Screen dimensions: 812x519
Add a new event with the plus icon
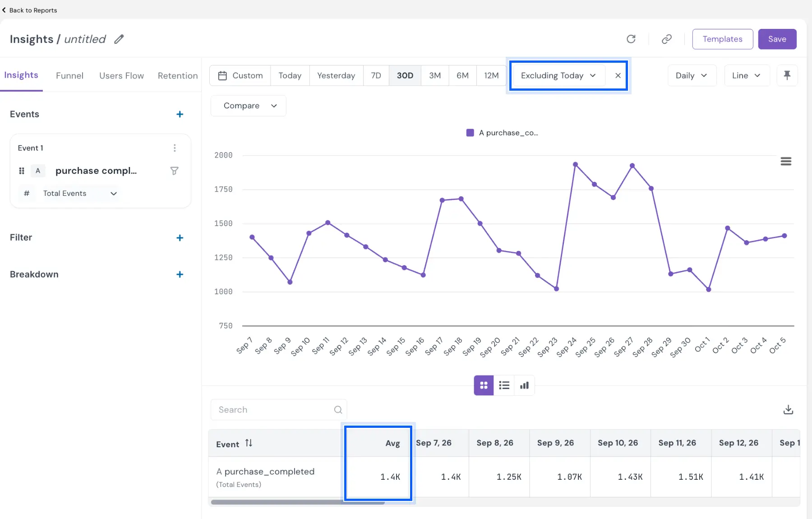180,114
